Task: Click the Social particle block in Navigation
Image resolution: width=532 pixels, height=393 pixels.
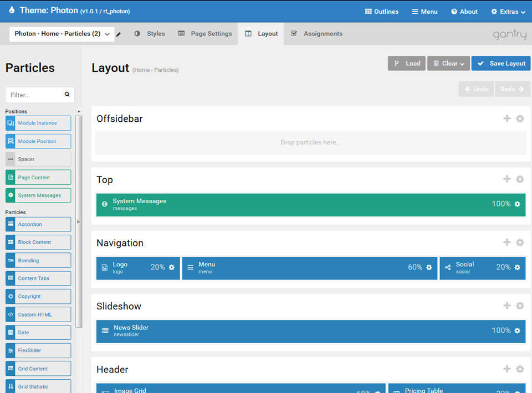Action: pos(483,268)
